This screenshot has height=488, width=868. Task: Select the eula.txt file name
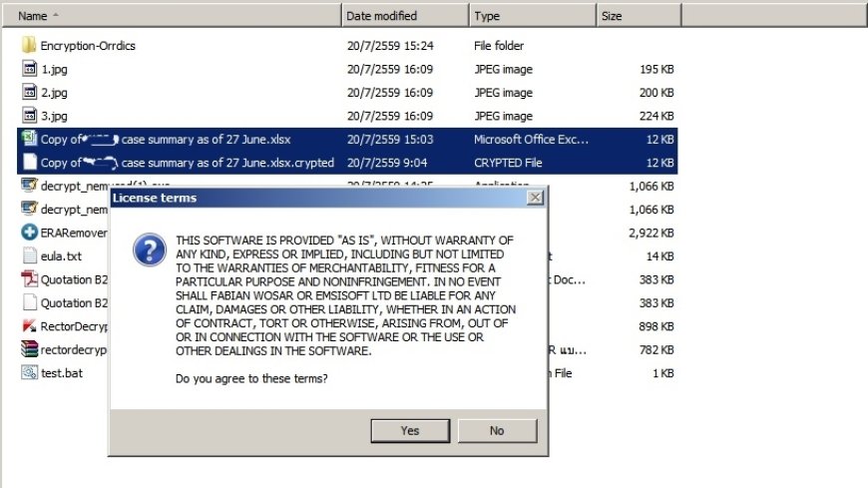[61, 255]
